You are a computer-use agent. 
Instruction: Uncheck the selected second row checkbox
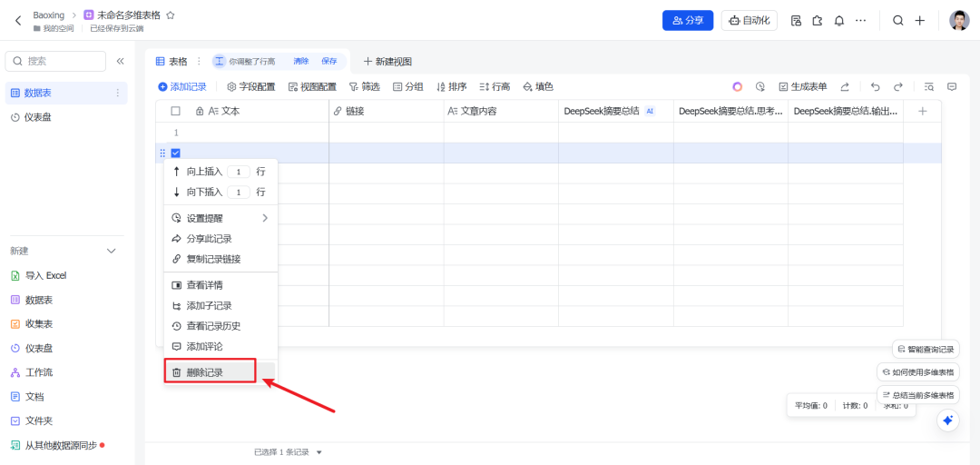[176, 153]
